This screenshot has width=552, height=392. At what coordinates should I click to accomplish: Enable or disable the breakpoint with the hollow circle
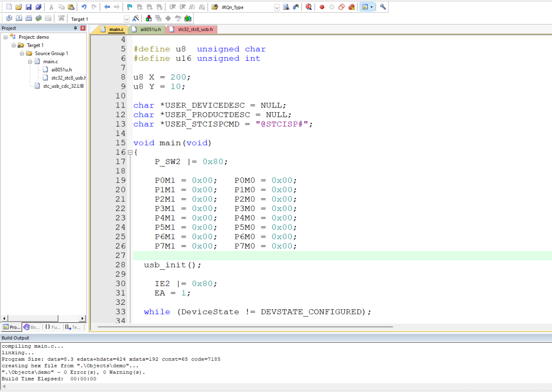[x=332, y=7]
